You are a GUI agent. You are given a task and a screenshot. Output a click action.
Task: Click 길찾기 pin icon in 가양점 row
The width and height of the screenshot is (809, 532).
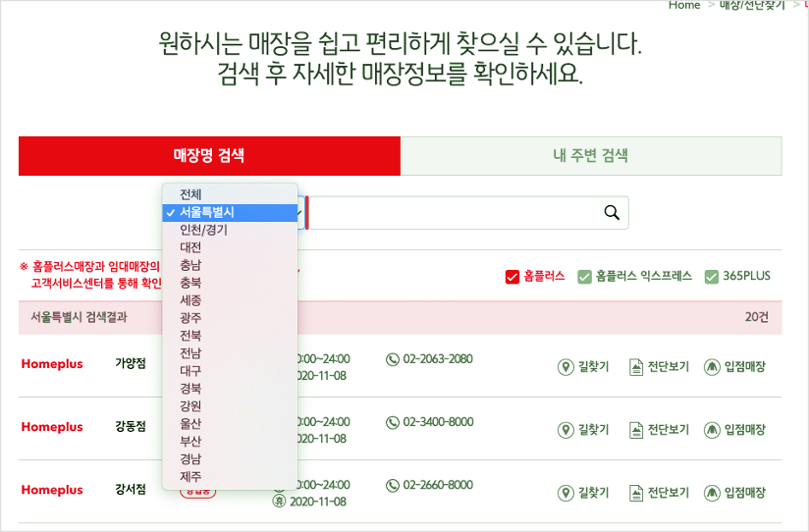point(566,367)
